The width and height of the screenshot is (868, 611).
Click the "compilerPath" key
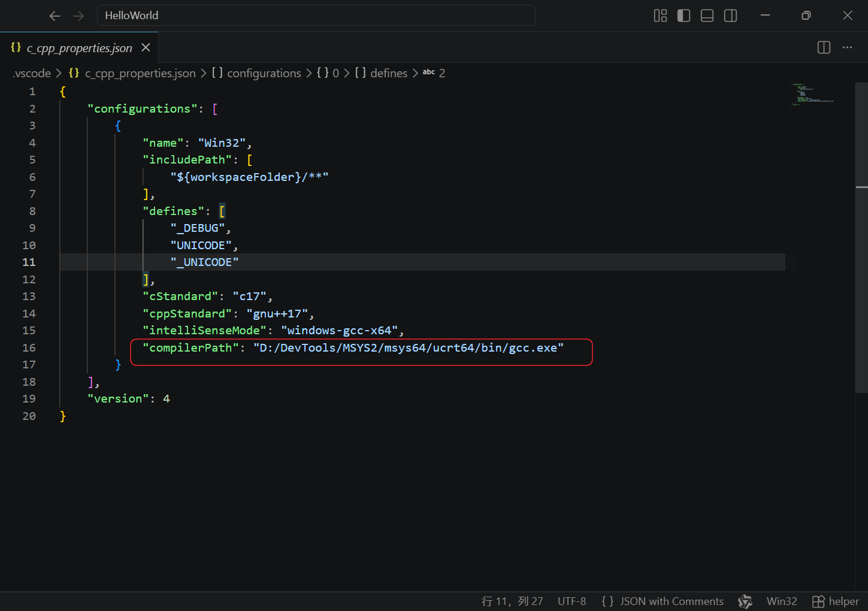(190, 348)
